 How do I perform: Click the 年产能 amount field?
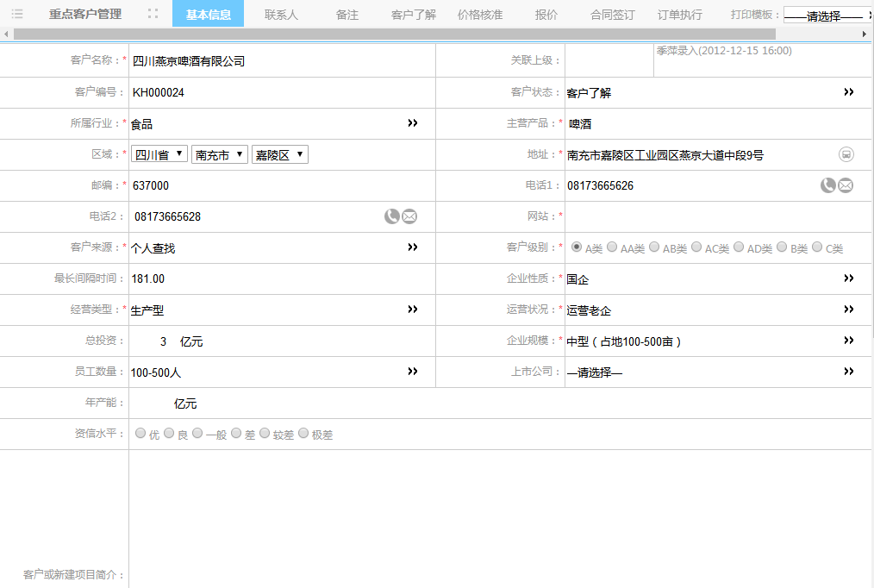[x=151, y=403]
